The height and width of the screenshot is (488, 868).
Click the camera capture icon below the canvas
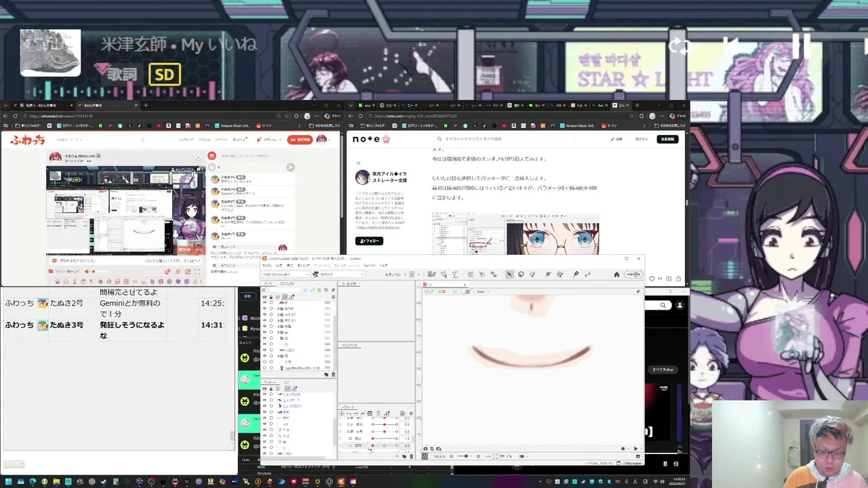pyautogui.click(x=426, y=449)
